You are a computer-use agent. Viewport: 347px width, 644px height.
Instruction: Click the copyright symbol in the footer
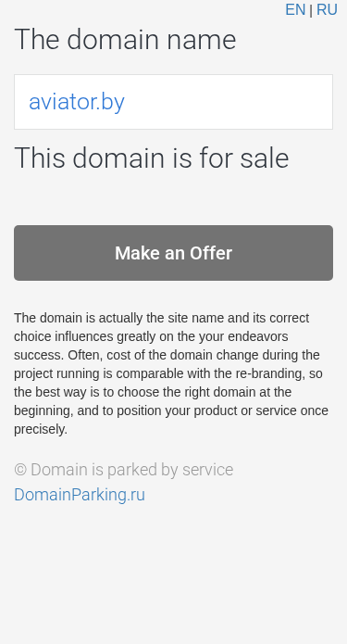(x=20, y=470)
